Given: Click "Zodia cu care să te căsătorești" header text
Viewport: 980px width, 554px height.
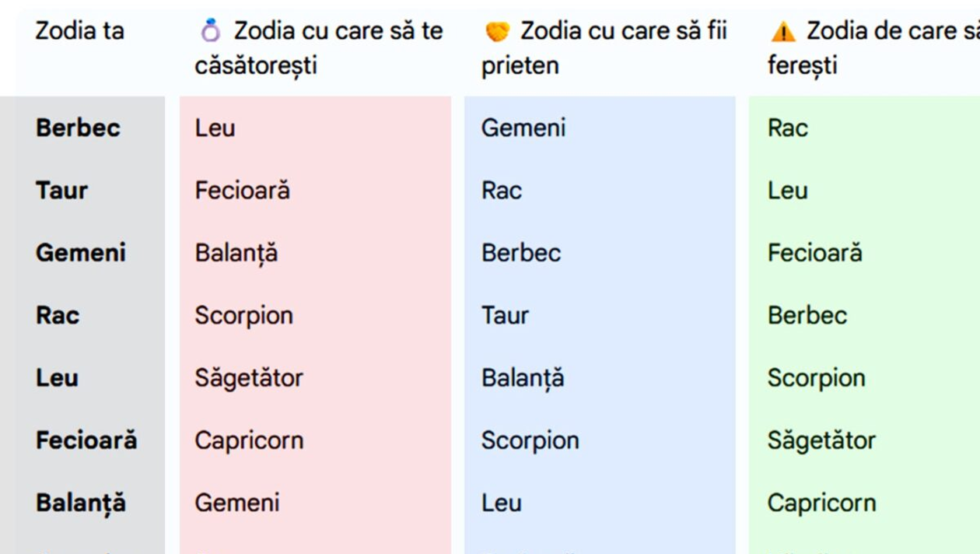Looking at the screenshot, I should point(319,47).
